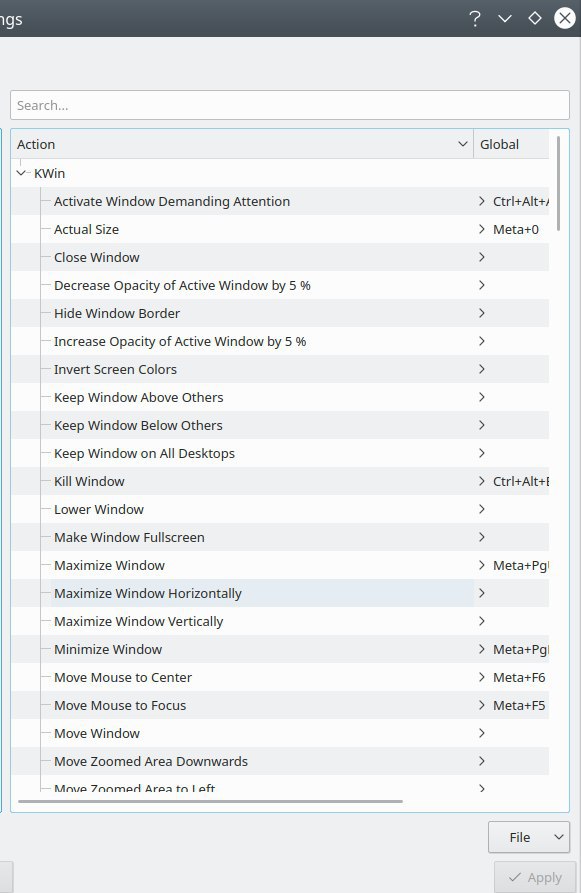Select Increase Opacity of Active Window row
581x893 pixels.
pos(180,341)
